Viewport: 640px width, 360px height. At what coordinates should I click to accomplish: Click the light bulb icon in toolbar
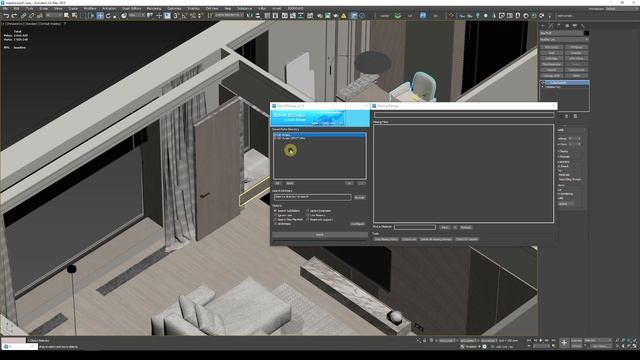pos(478,16)
